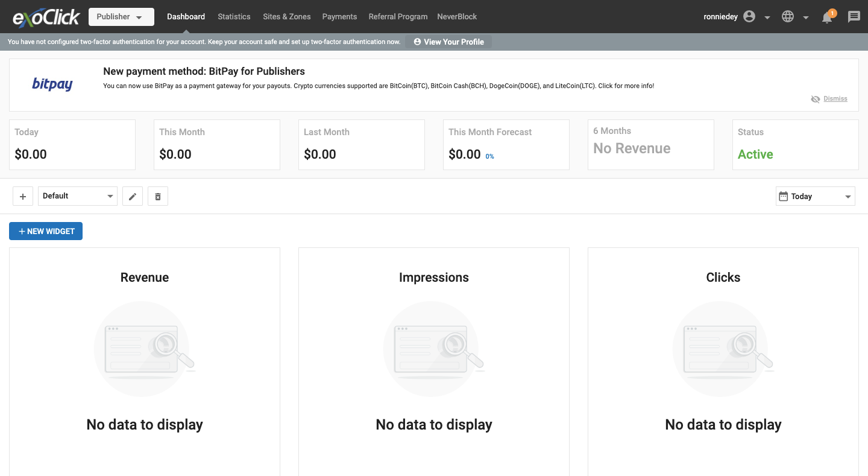Open the Statistics menu
Image resolution: width=868 pixels, height=476 pixels.
tap(234, 17)
